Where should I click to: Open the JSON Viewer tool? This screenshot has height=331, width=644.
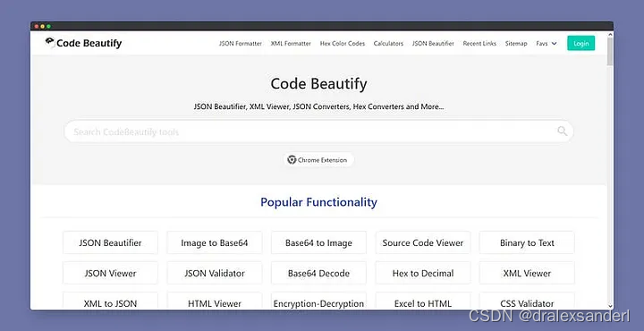(x=110, y=273)
